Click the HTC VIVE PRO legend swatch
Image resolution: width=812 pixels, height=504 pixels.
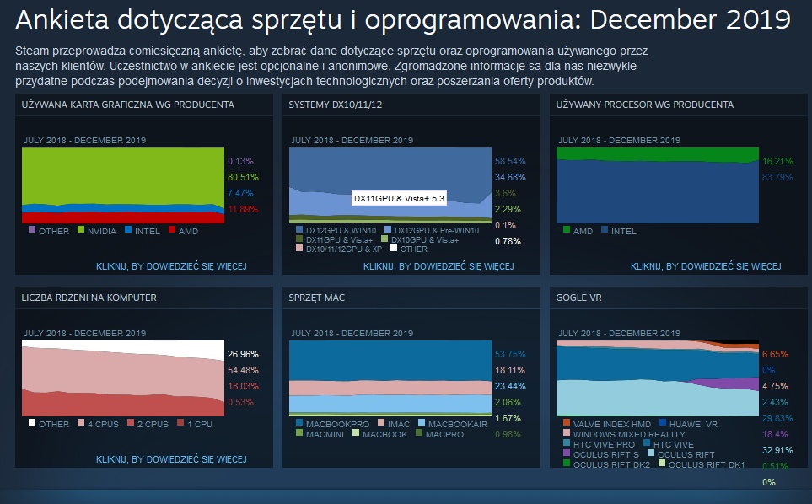pyautogui.click(x=567, y=442)
